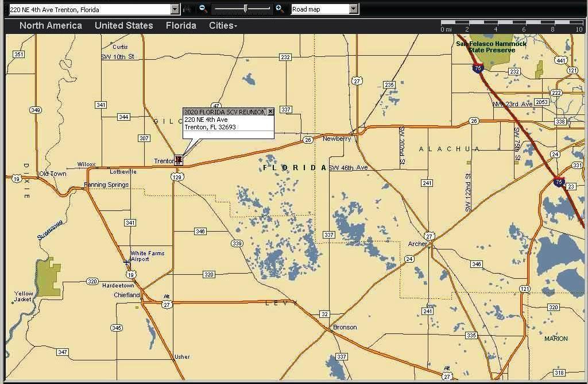Click the zoom level slider handle
This screenshot has width=588, height=384.
[246, 9]
